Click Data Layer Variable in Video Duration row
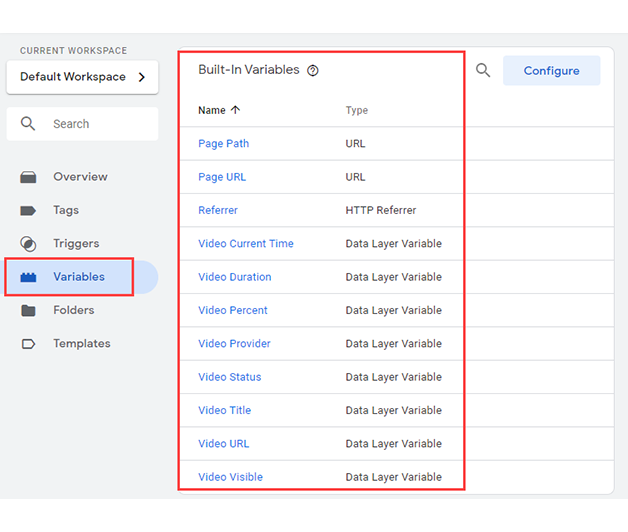This screenshot has width=628, height=532. [x=394, y=277]
